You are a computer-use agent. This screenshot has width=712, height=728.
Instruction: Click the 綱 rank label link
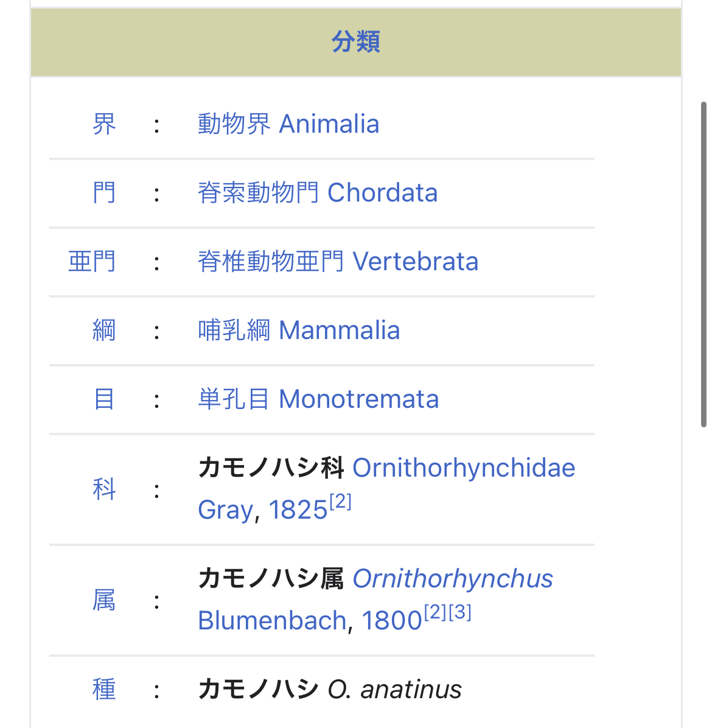pos(104,331)
